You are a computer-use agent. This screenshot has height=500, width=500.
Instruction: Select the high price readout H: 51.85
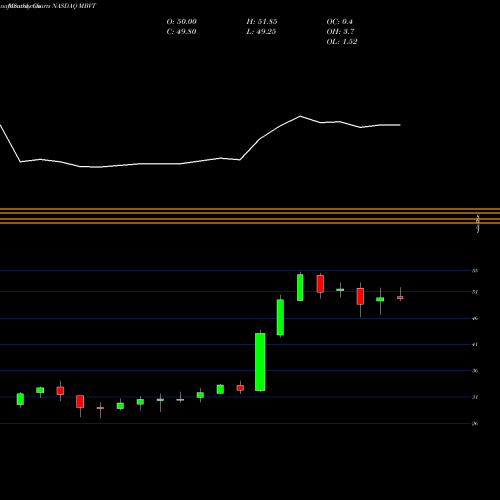pyautogui.click(x=262, y=22)
